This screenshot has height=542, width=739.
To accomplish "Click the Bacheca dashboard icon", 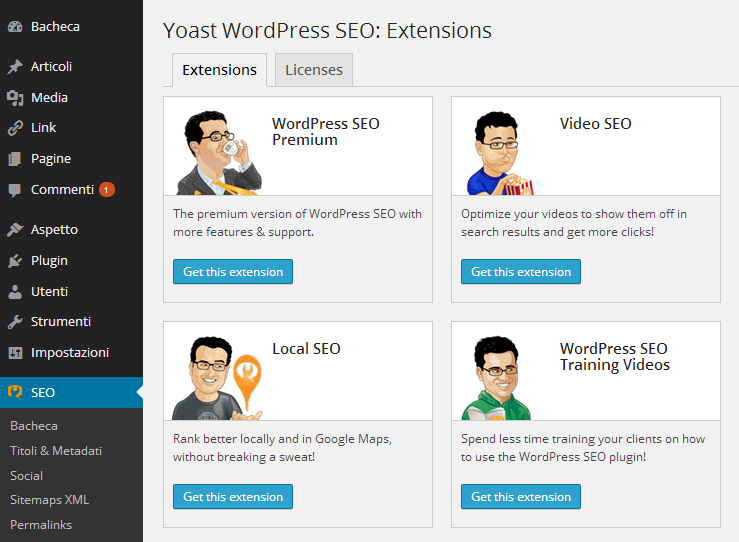I will click(15, 27).
